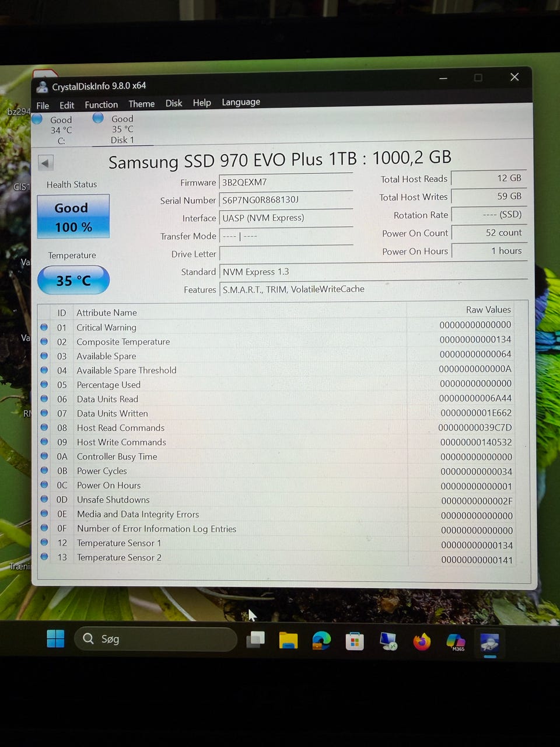560x747 pixels.
Task: Select the Disk 1 drive tab
Action: [x=121, y=129]
